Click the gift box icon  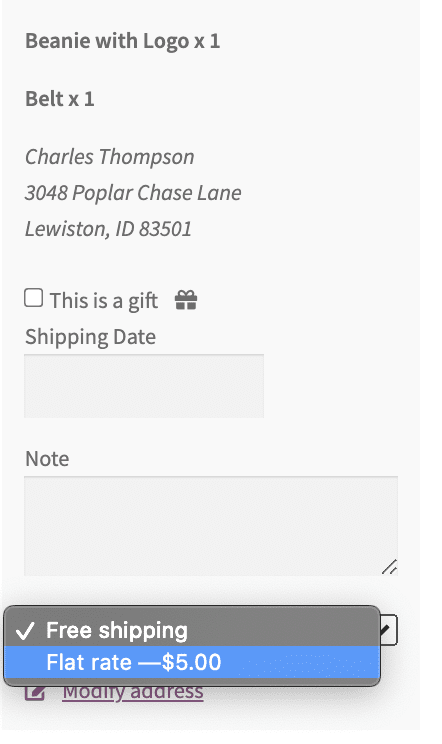click(186, 300)
